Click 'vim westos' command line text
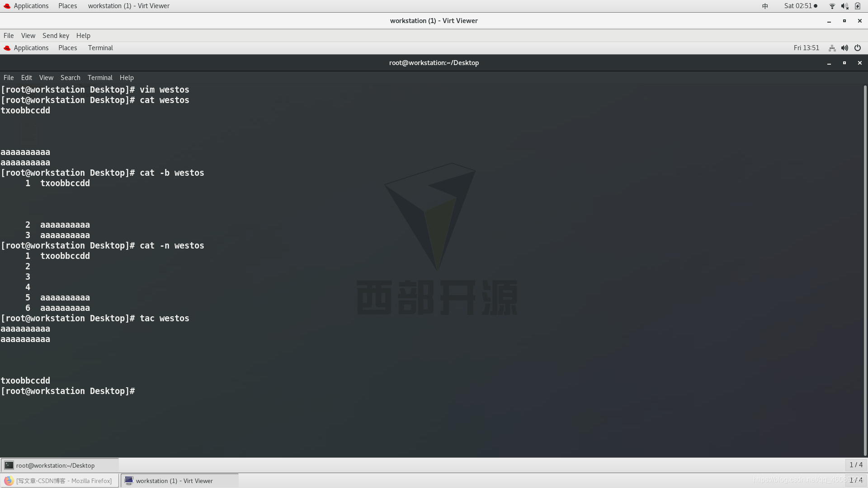This screenshot has width=868, height=488. [x=164, y=90]
